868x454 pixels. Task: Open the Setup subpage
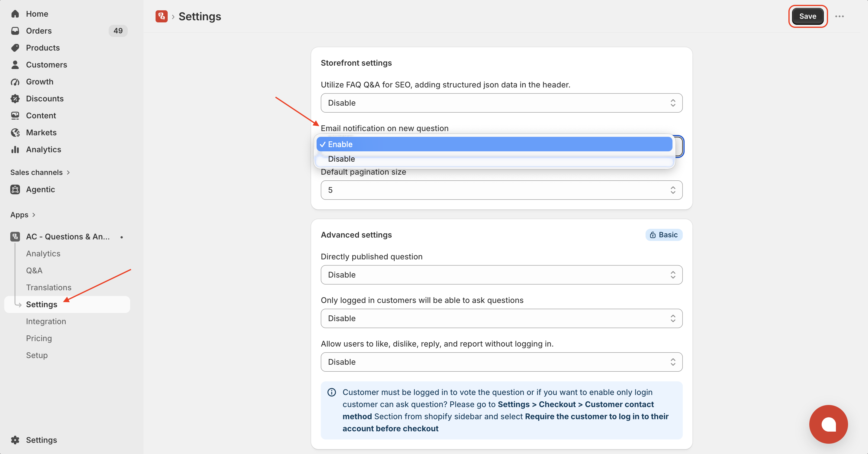(37, 355)
